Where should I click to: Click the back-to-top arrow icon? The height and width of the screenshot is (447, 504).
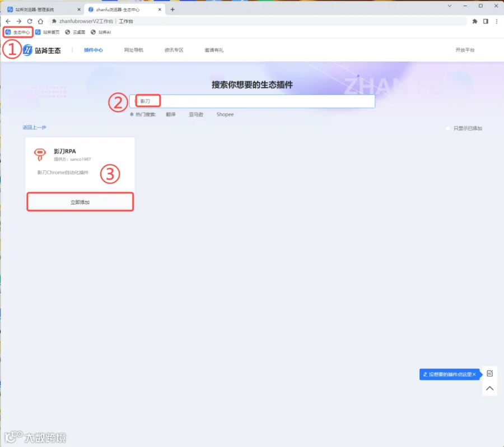coord(490,388)
